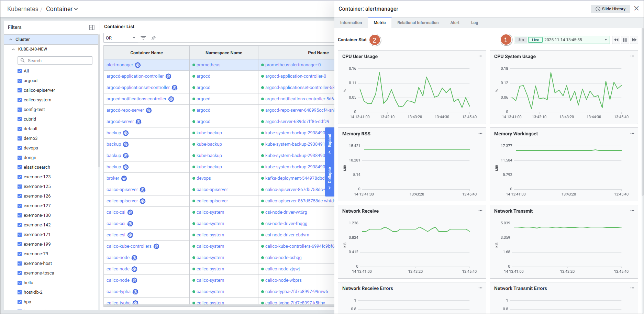This screenshot has height=314, width=644.
Task: Open Memory Workingset chart more options
Action: pos(632,133)
